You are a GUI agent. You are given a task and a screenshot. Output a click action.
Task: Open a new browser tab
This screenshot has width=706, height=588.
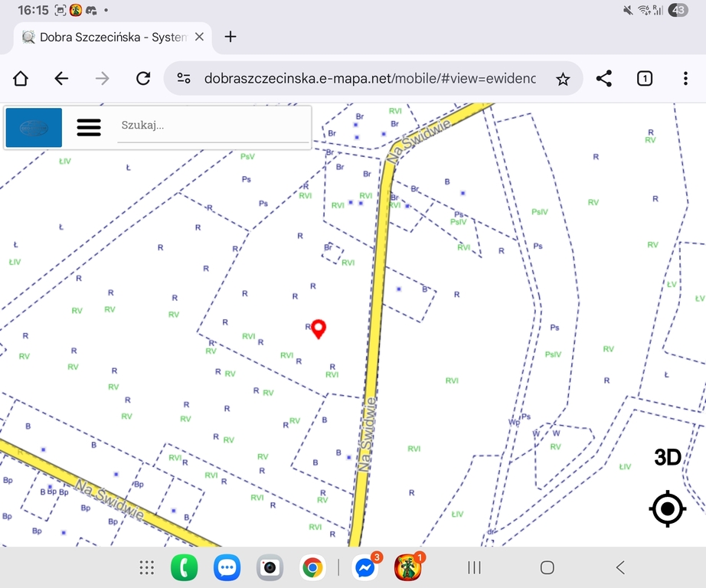(230, 37)
